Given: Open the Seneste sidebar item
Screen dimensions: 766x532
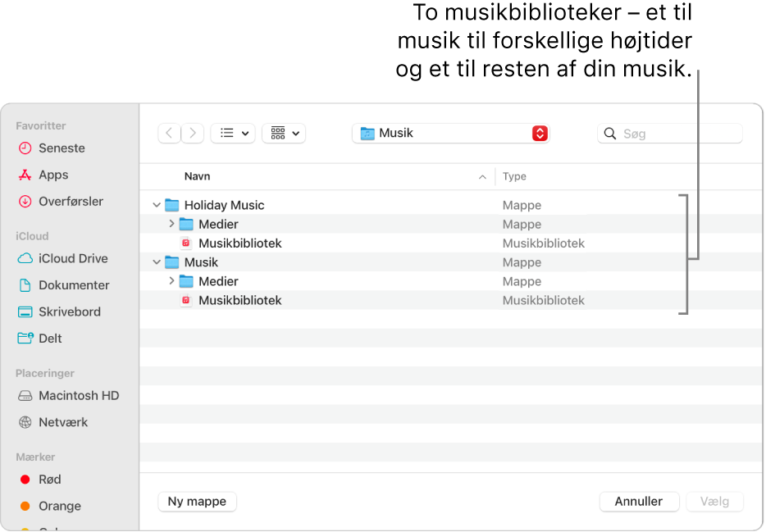Looking at the screenshot, I should pos(62,148).
